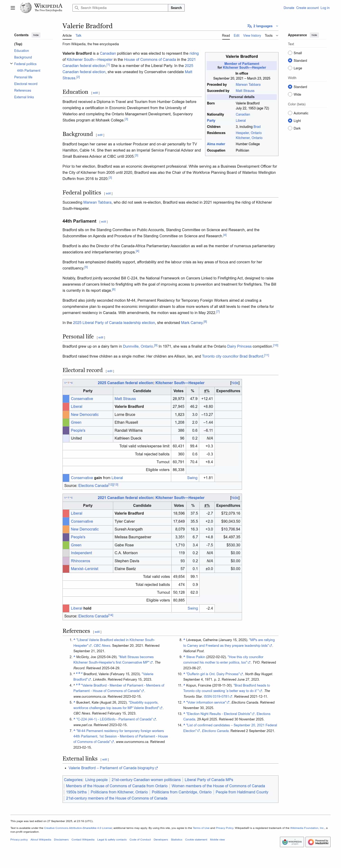Open the Hespeler, Ontario link
The width and height of the screenshot is (341, 868).
pyautogui.click(x=249, y=133)
